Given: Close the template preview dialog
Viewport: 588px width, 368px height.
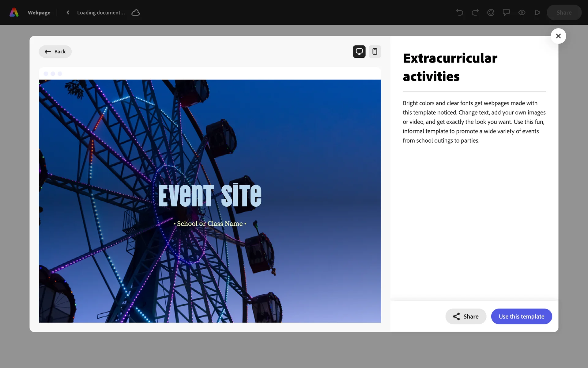Looking at the screenshot, I should click(x=558, y=36).
